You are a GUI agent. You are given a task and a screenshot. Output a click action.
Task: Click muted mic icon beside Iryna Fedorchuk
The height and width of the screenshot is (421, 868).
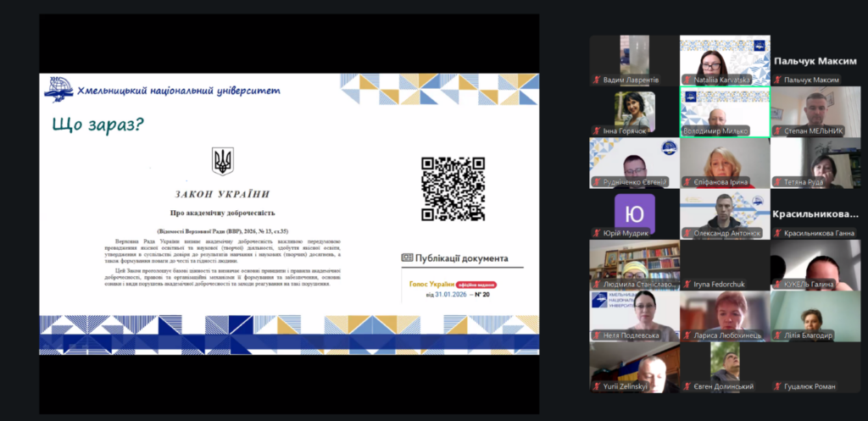(687, 285)
